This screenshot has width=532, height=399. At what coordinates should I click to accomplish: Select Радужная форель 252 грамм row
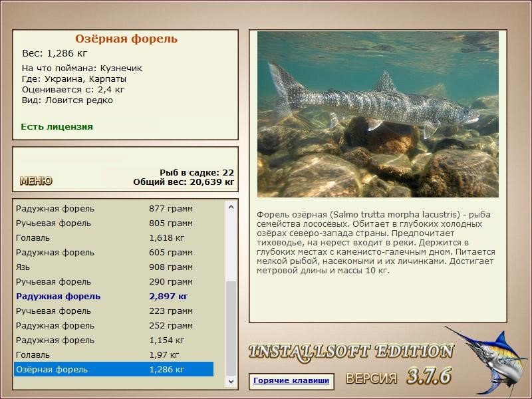[114, 325]
